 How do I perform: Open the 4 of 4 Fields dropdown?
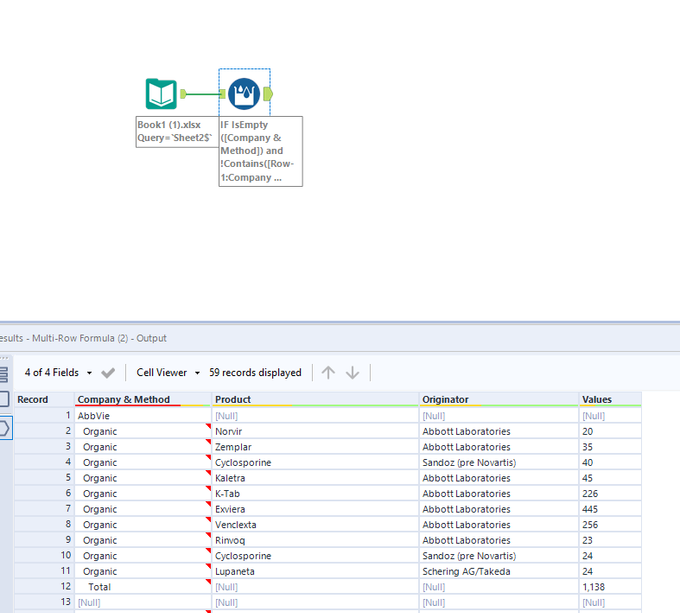[58, 372]
